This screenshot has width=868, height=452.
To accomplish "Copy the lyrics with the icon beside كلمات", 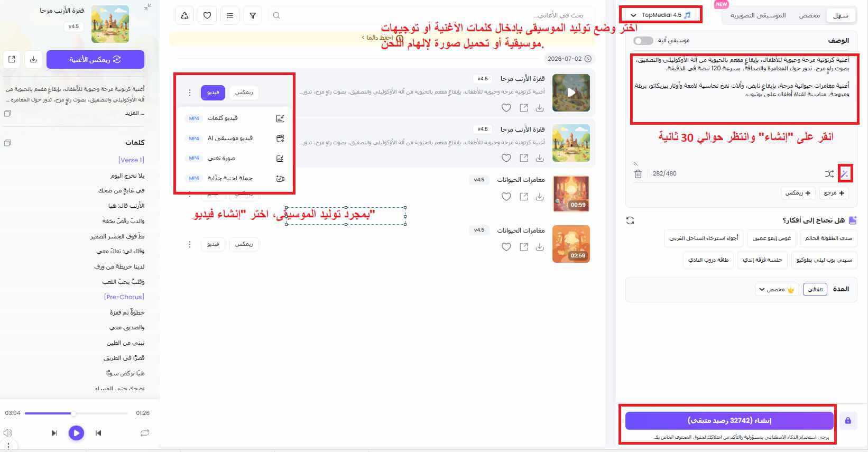I will pyautogui.click(x=7, y=143).
